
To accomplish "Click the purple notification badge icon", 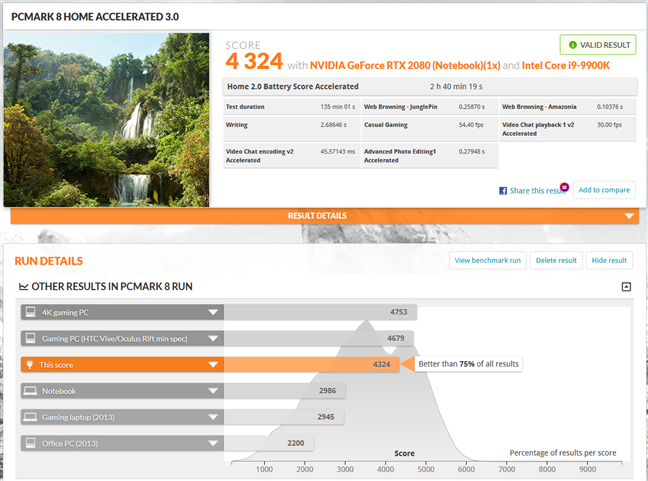I will 565,187.
